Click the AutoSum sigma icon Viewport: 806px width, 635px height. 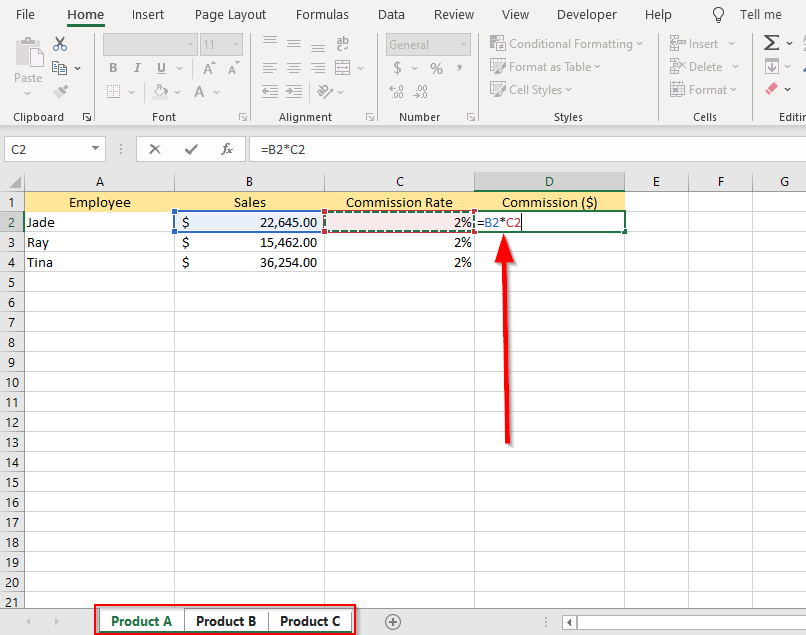(771, 43)
